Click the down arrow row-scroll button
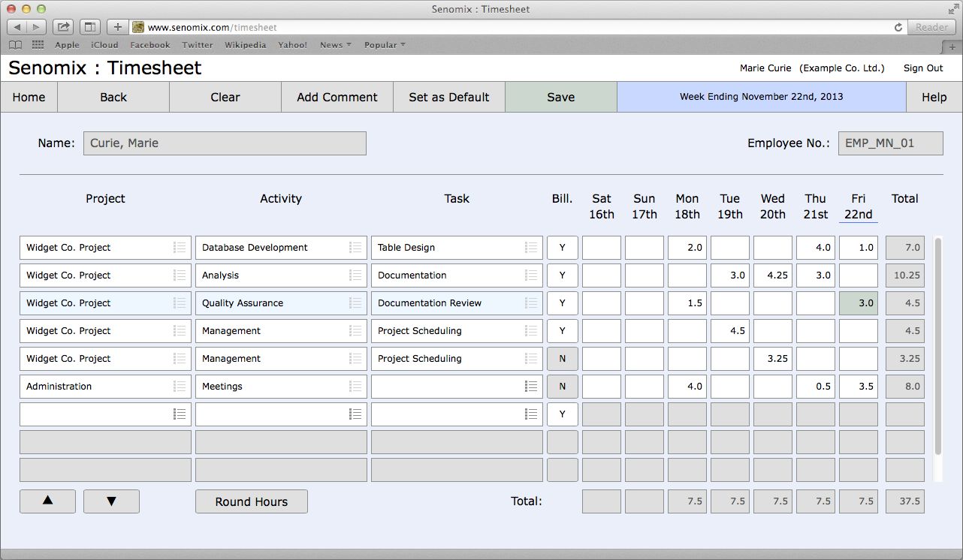 111,501
